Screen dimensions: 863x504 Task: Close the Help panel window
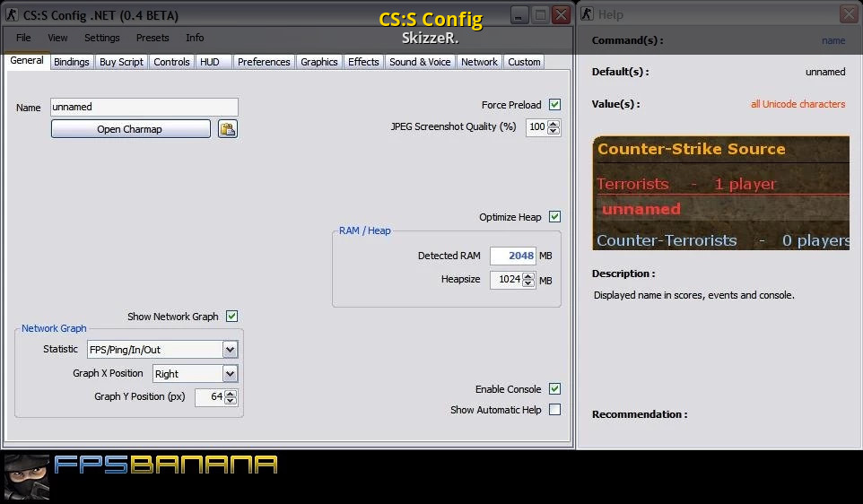pyautogui.click(x=848, y=14)
